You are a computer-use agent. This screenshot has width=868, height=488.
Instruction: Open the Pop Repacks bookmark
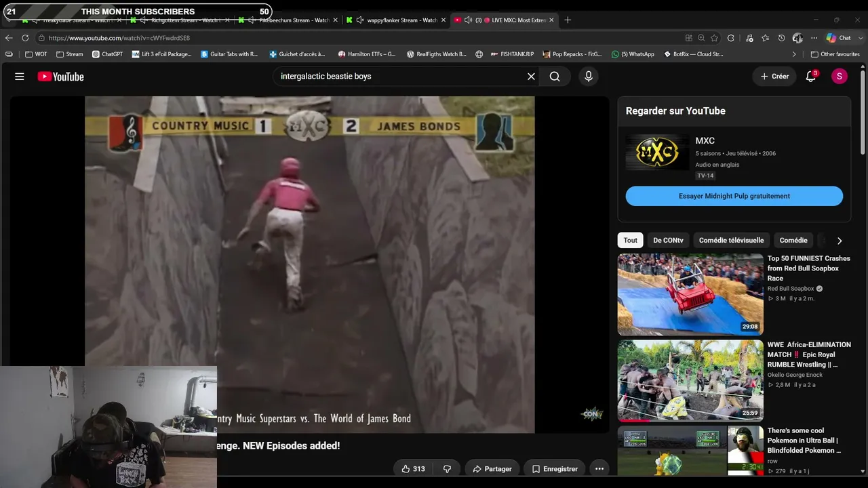(572, 54)
